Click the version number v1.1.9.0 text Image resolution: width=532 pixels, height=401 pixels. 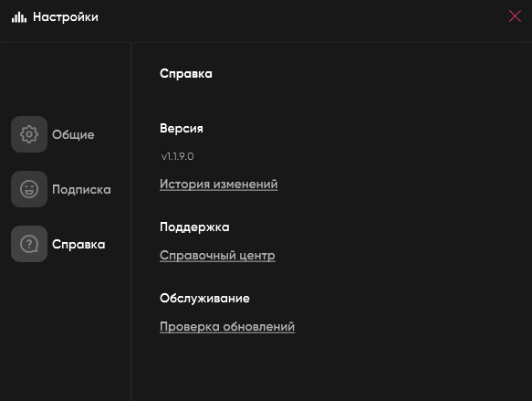pos(177,156)
